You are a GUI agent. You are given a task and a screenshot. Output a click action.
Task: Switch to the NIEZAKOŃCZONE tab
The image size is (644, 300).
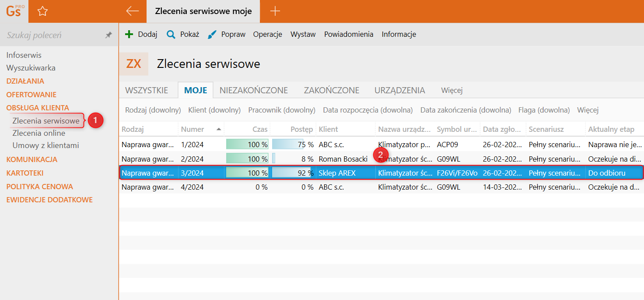[254, 90]
